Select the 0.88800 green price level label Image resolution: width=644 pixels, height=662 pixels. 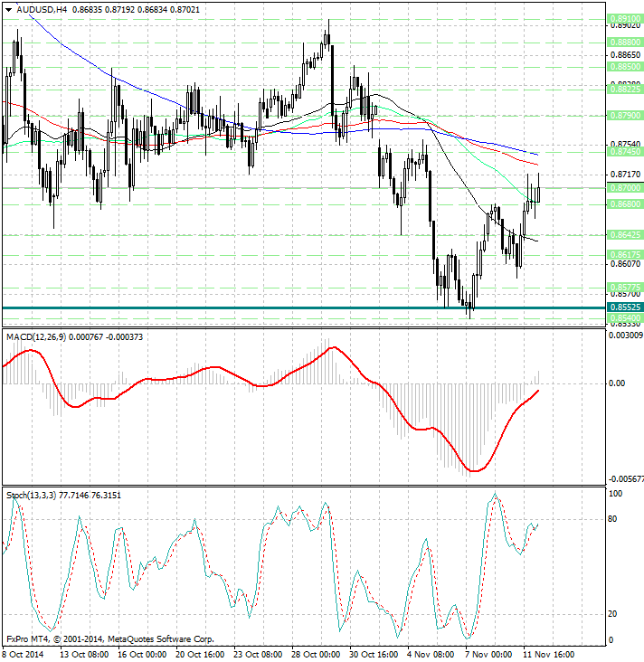point(625,43)
